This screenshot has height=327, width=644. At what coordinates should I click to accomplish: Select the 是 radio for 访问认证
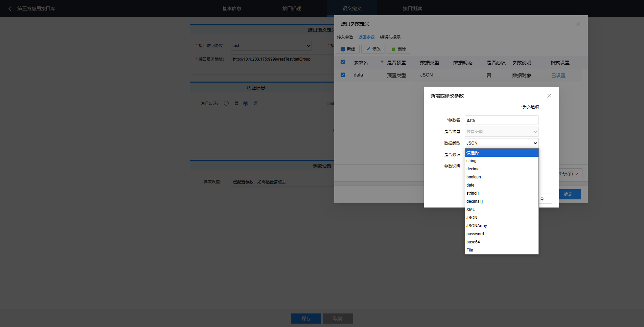pyautogui.click(x=226, y=103)
